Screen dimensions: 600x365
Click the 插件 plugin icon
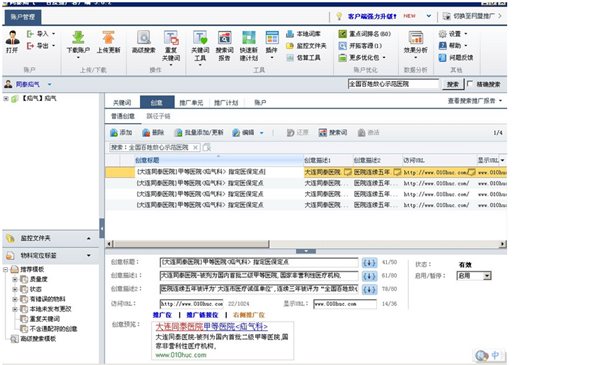click(272, 38)
